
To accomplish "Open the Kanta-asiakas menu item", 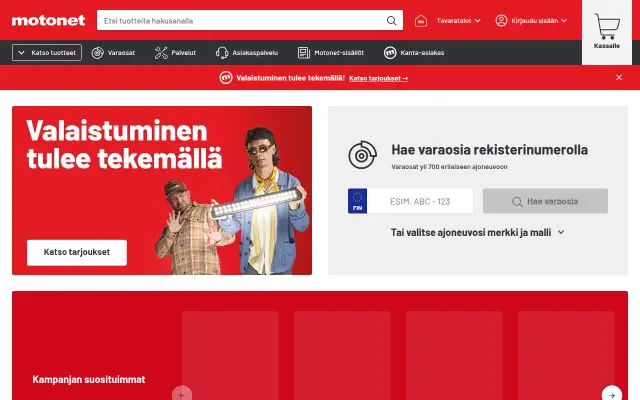I will (x=414, y=53).
